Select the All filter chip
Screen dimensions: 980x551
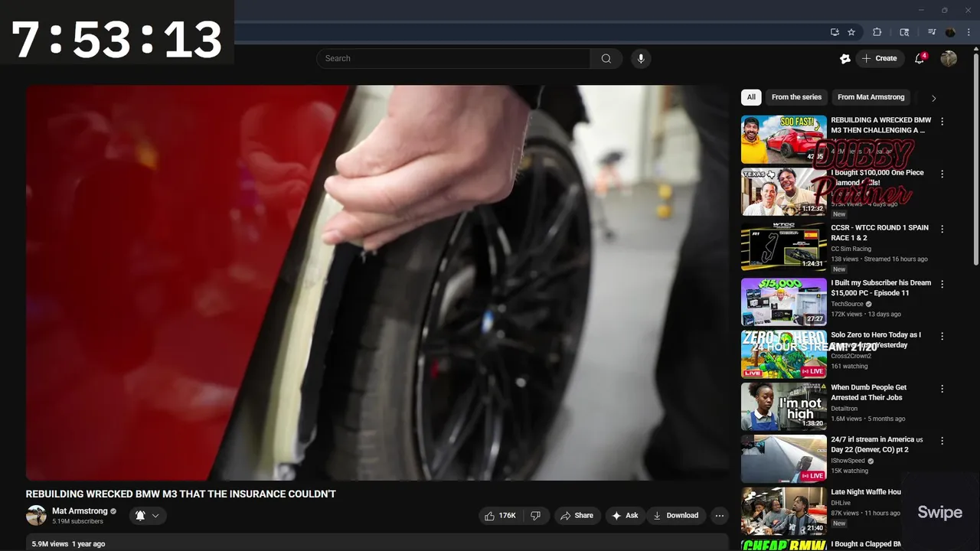click(x=751, y=97)
